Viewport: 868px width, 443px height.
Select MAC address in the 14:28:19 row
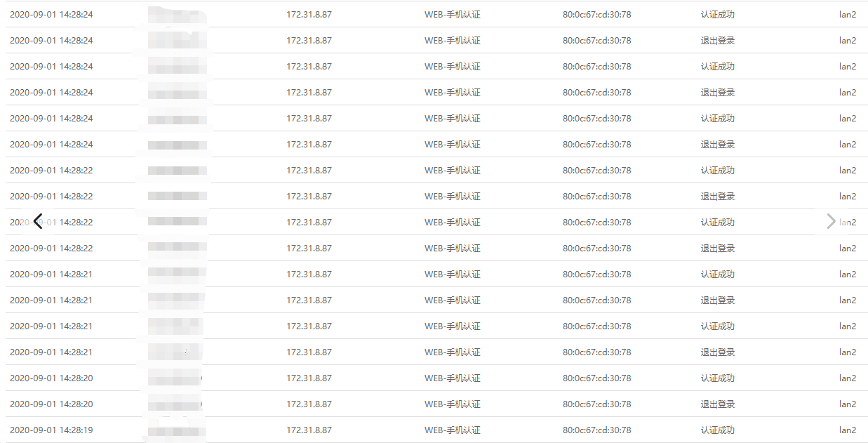(x=596, y=430)
